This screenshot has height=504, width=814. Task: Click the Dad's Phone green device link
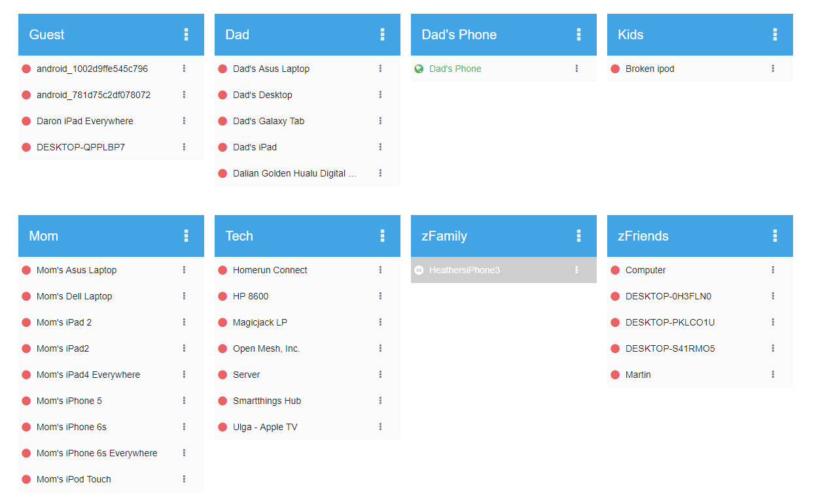[x=455, y=69]
